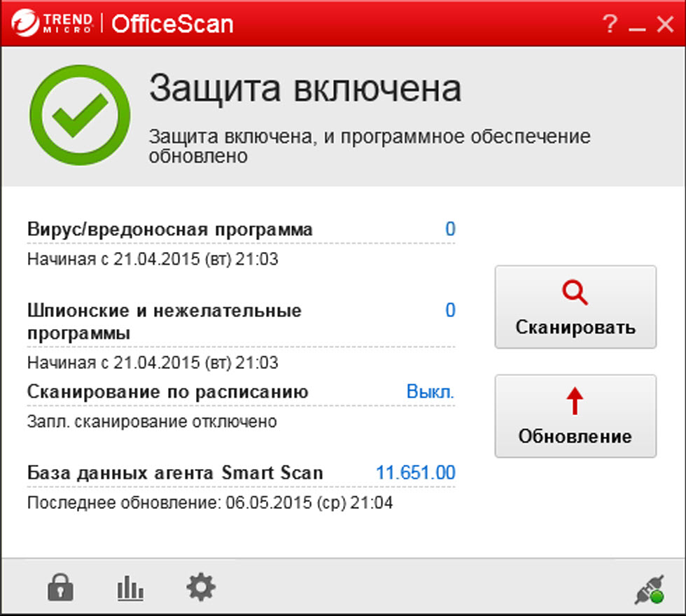Select the Шпионские и нежелательные программы label
The width and height of the screenshot is (686, 616).
coord(164,321)
